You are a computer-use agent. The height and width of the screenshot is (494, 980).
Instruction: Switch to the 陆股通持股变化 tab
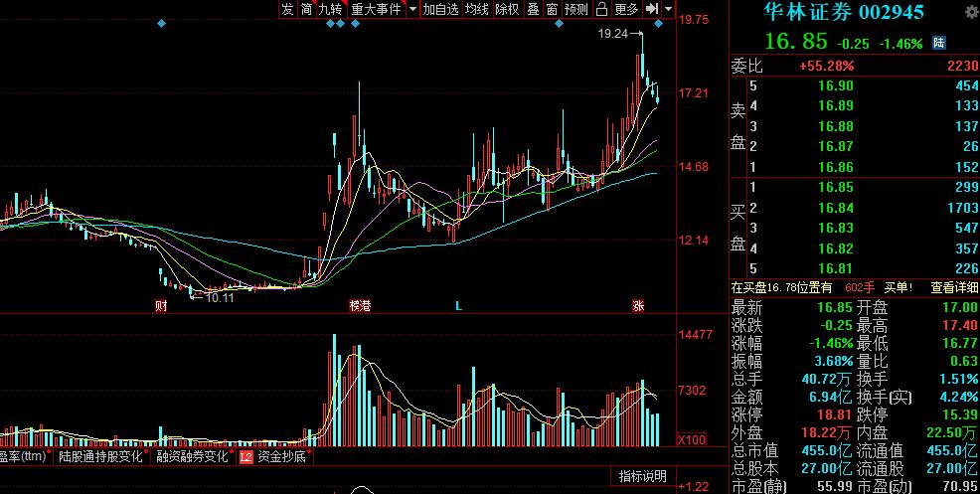(100, 456)
